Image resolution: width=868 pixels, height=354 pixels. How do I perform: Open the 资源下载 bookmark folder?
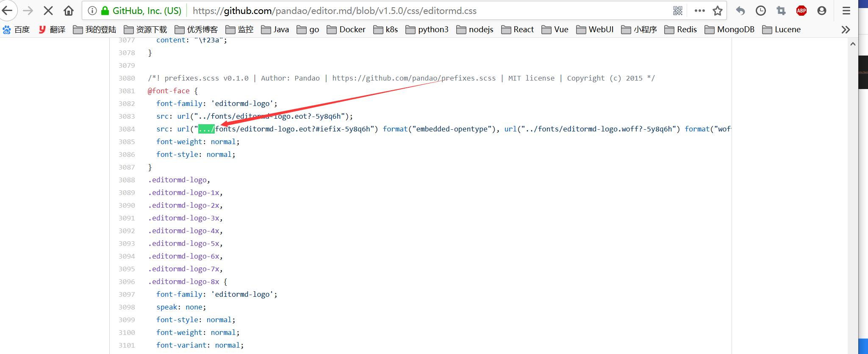(145, 30)
